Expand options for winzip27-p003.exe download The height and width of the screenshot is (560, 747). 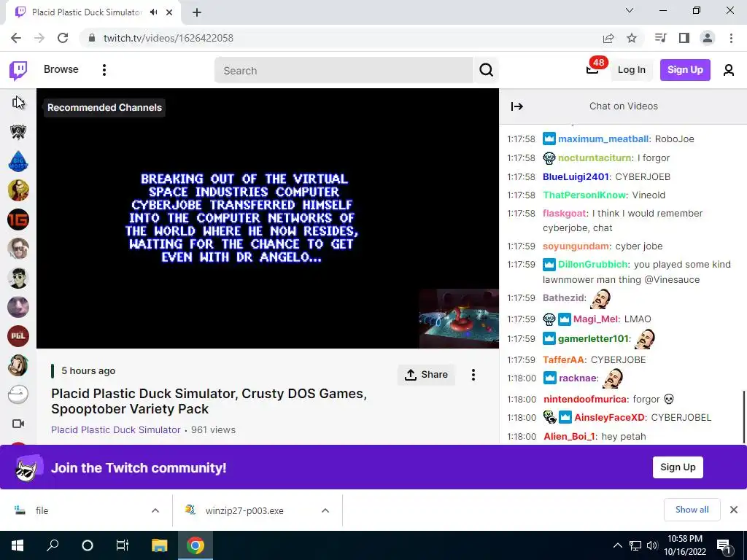[325, 510]
